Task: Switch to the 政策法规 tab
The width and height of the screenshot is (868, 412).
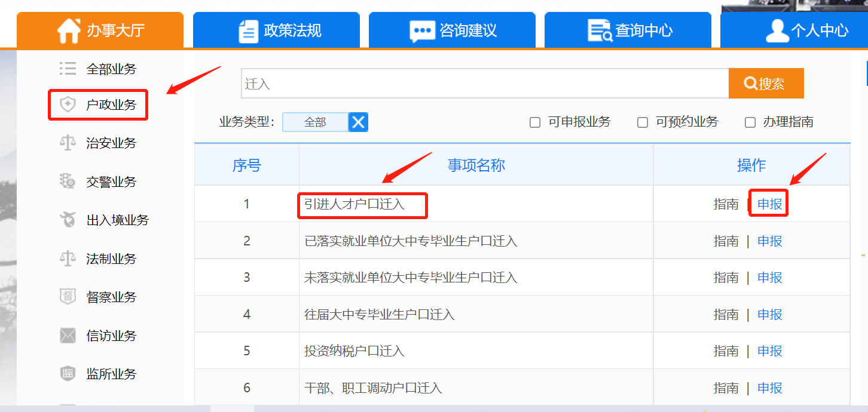Action: (276, 30)
